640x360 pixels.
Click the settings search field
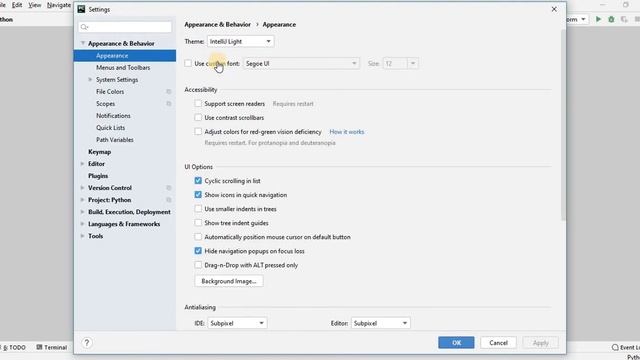click(125, 27)
